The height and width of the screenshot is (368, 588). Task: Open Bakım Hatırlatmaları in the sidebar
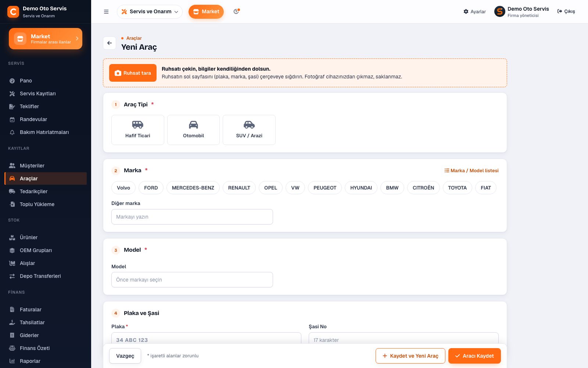pos(46,132)
